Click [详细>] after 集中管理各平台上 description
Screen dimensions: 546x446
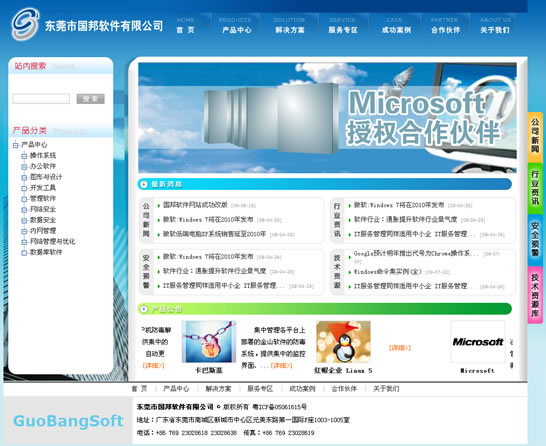tap(281, 366)
